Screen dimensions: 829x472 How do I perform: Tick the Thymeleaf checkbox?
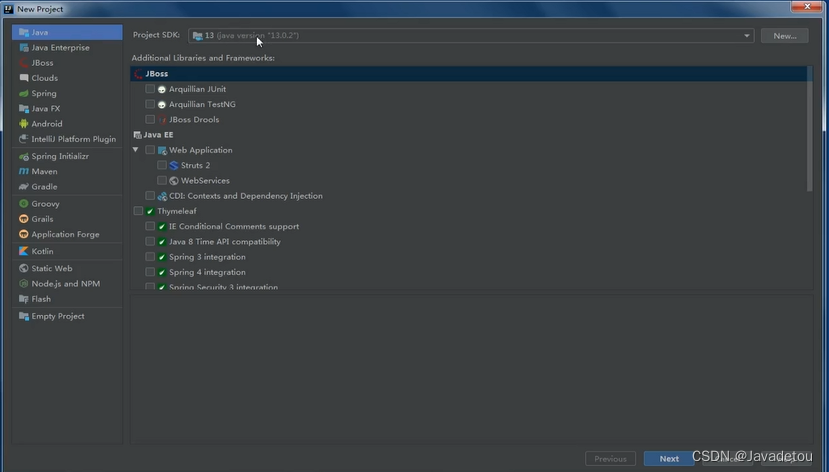click(139, 211)
